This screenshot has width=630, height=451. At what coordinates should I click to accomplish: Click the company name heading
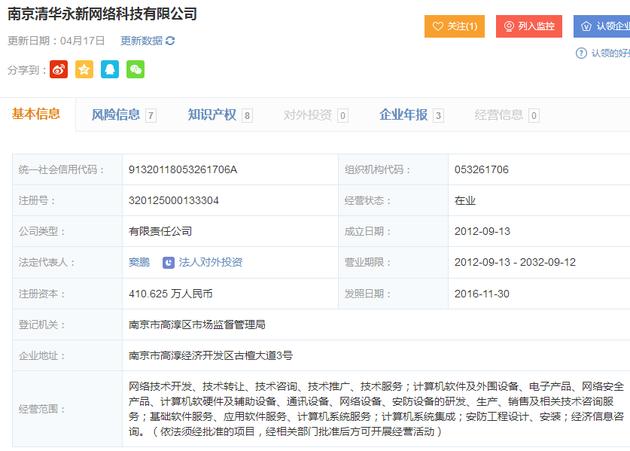(102, 14)
